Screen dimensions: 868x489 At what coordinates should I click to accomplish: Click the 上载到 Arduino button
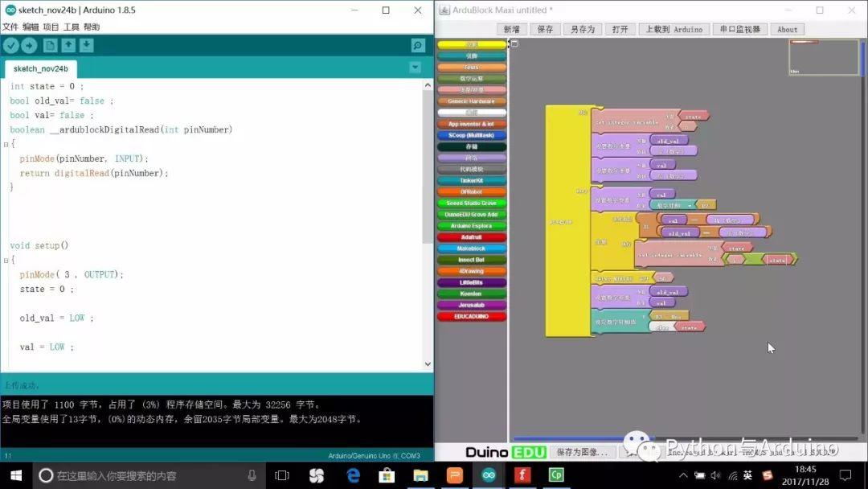click(x=674, y=29)
